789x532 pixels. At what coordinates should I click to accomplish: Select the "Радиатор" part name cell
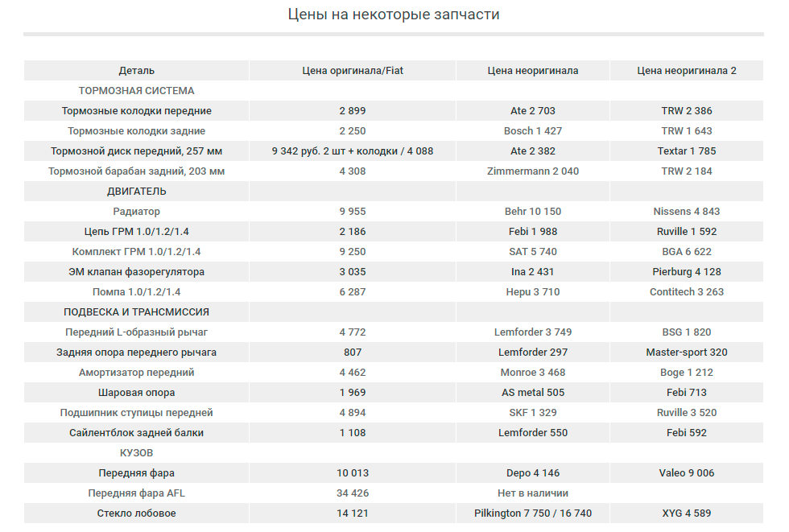(x=136, y=212)
